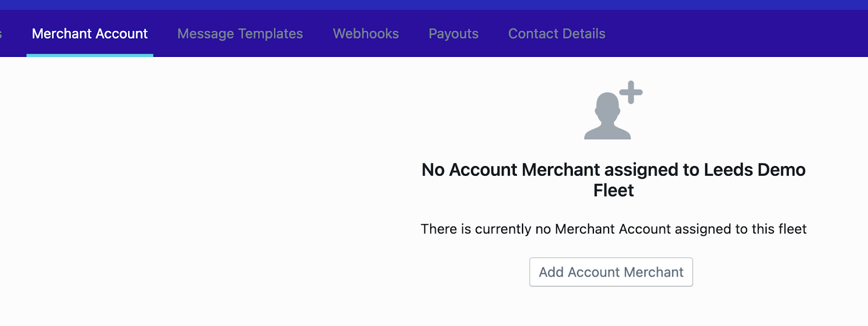
Task: Open the partially visible leftmost navigation tab
Action: [3, 34]
